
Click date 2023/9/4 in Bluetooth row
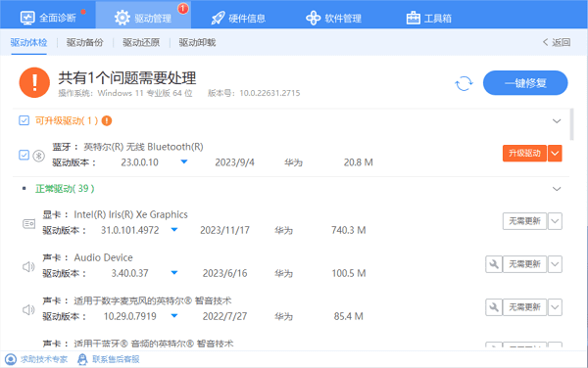[234, 162]
